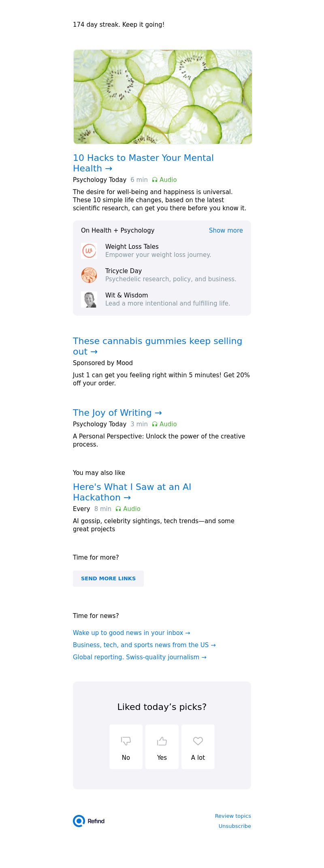Open the kiwi and cucumber article image
This screenshot has height=868, width=324.
pos(162,97)
